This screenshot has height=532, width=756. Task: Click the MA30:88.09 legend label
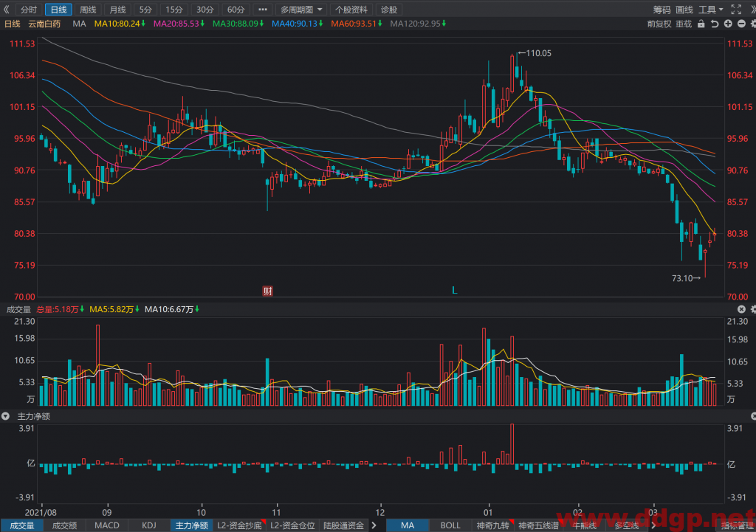(238, 24)
